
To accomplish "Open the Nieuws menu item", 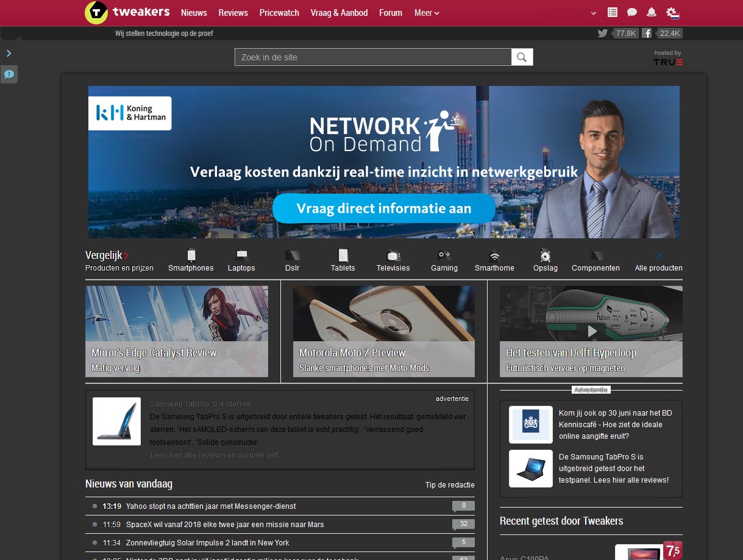I will [x=194, y=12].
